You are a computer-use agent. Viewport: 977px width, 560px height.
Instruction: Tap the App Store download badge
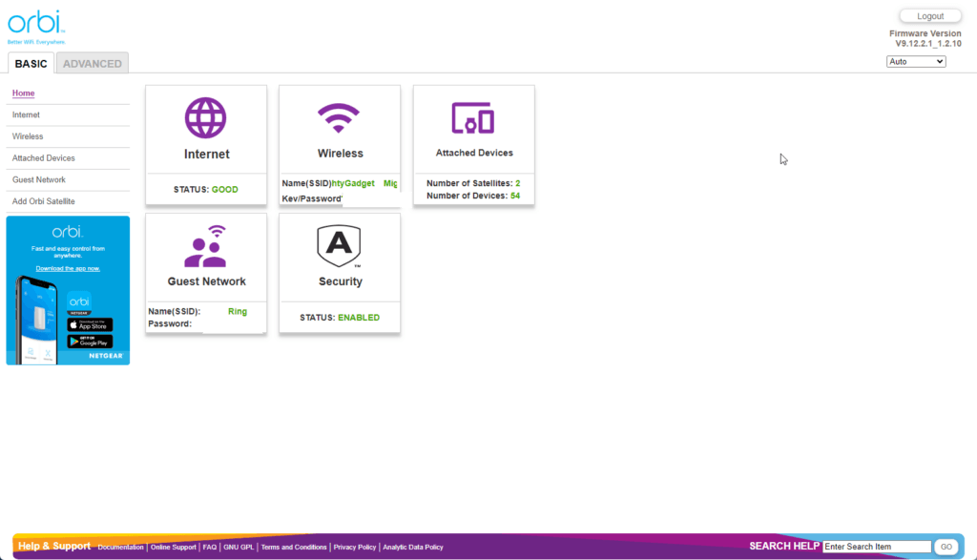click(x=91, y=324)
